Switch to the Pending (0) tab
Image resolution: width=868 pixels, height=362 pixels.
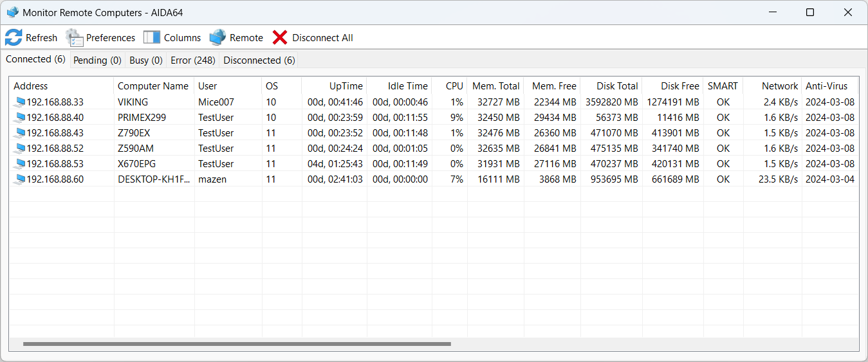tap(97, 60)
